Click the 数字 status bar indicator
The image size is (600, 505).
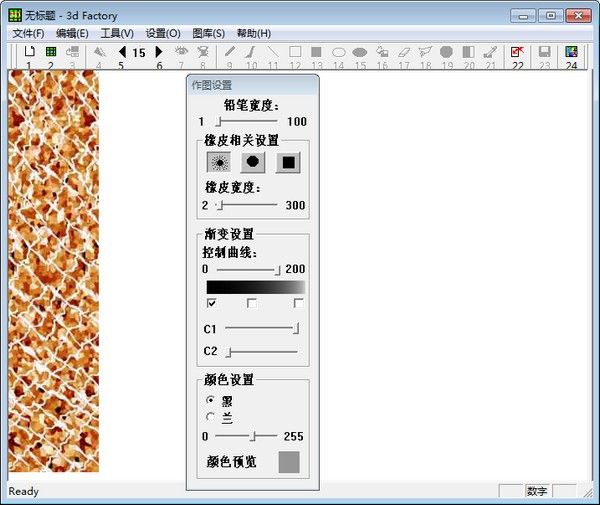(x=537, y=491)
